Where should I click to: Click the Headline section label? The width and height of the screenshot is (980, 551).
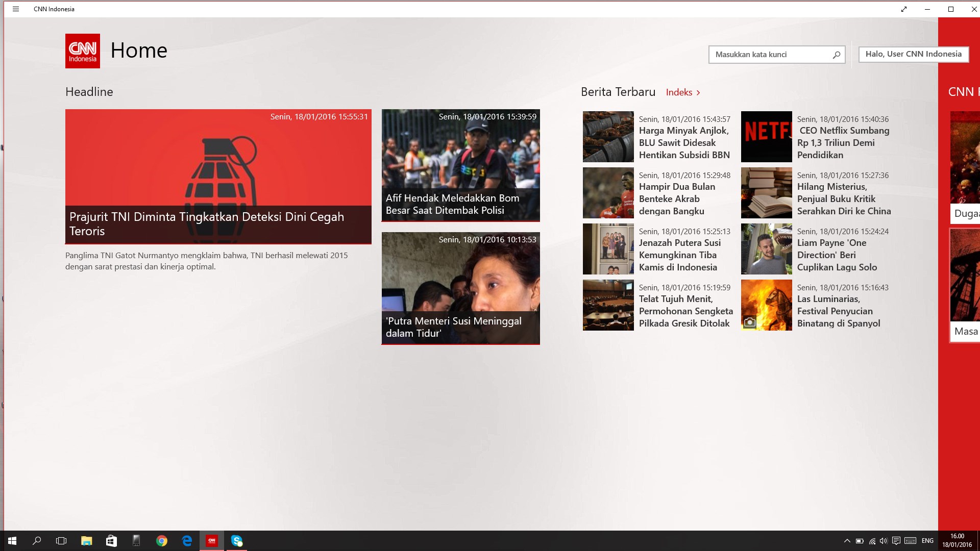coord(89,92)
